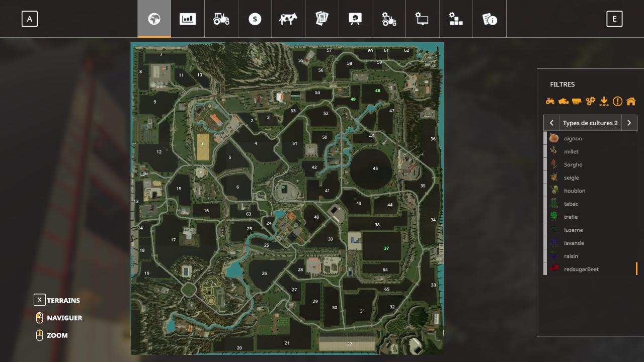Viewport: 644px width, 362px height.
Task: Open the animals cow tab
Action: coord(288,19)
